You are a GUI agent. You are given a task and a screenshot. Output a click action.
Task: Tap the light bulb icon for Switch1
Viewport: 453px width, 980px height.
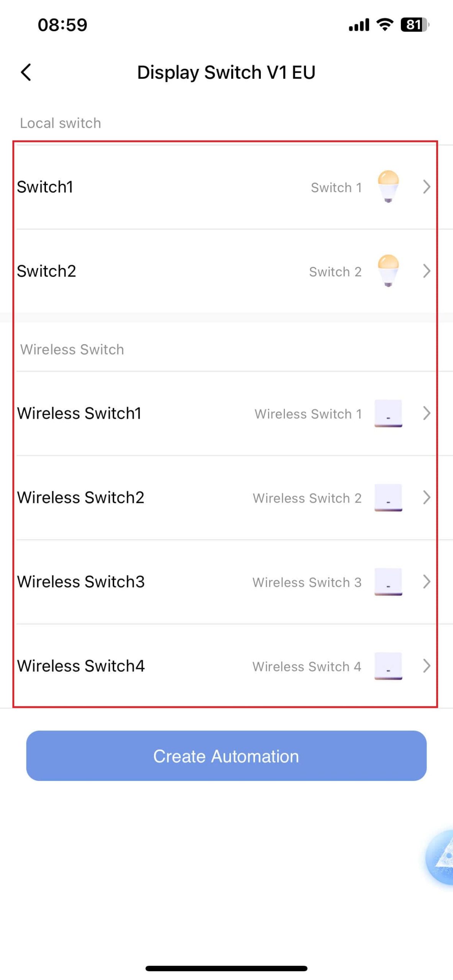388,186
